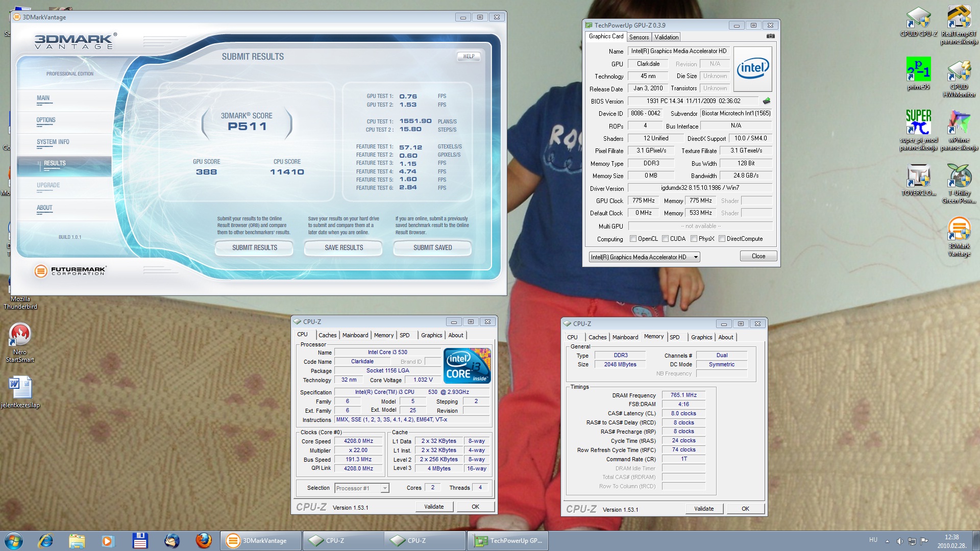The image size is (980, 551).
Task: Click OK in left CPU-Z window
Action: pyautogui.click(x=475, y=507)
